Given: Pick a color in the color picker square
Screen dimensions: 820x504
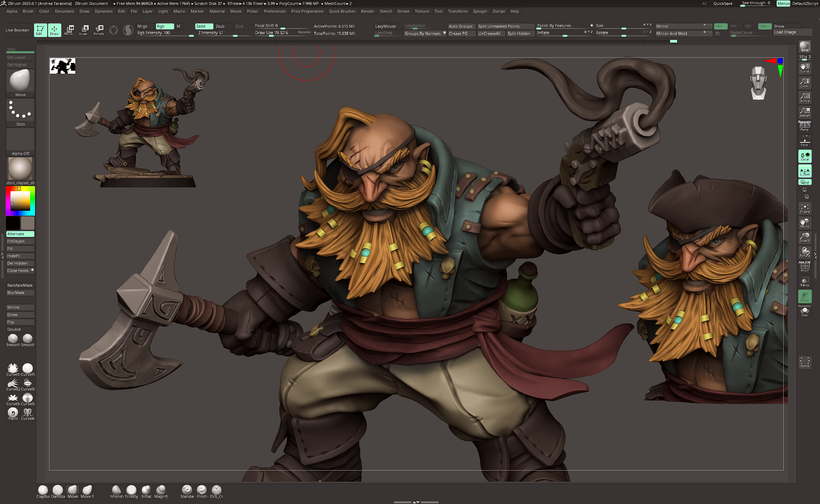Looking at the screenshot, I should coord(20,201).
